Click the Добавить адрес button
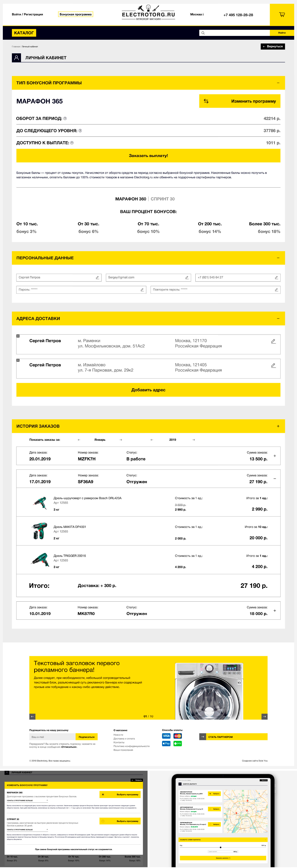This screenshot has height=868, width=297. coord(148,390)
